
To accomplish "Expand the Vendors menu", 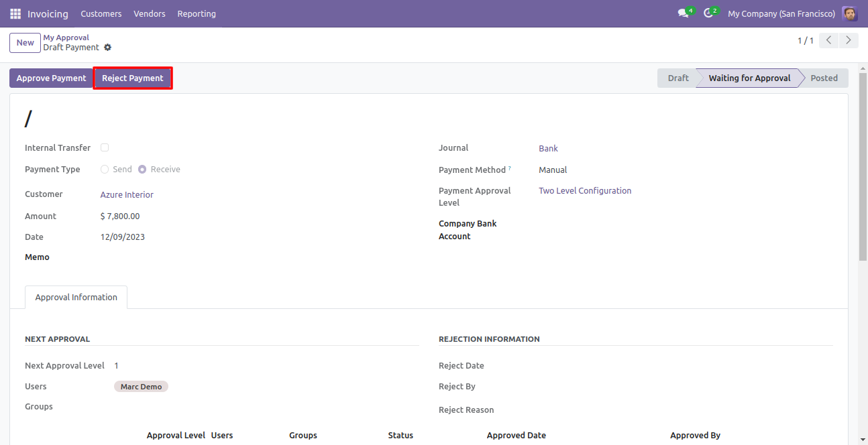I will (x=149, y=13).
